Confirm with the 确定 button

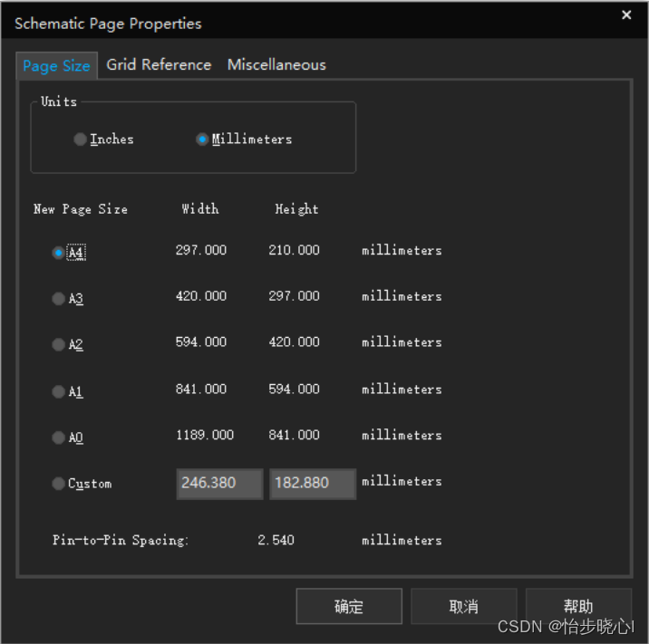click(x=349, y=607)
